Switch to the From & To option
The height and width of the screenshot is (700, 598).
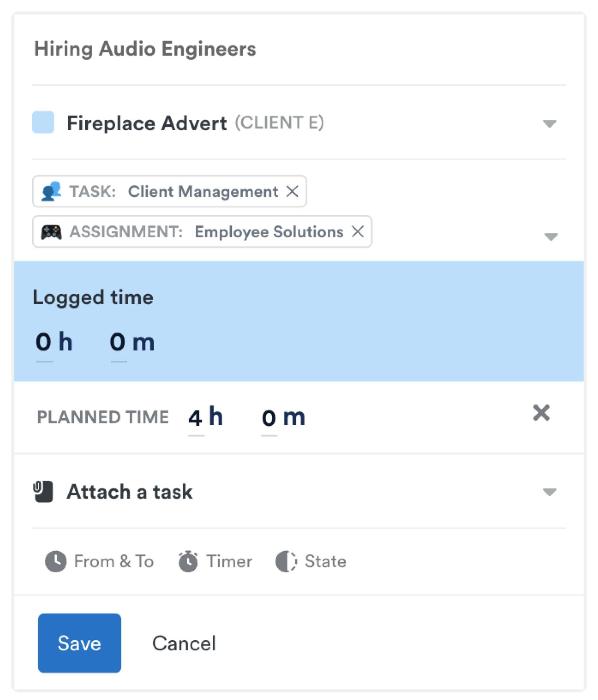(x=114, y=561)
